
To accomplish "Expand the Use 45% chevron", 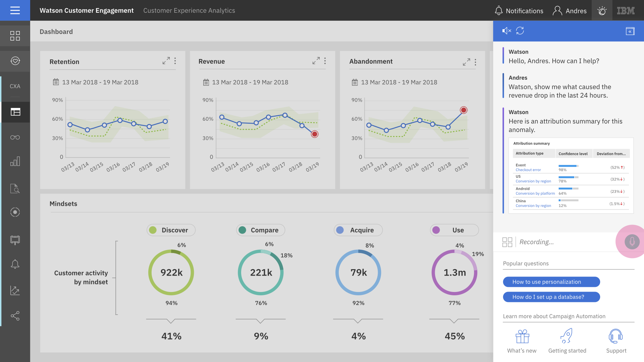I will tap(454, 321).
